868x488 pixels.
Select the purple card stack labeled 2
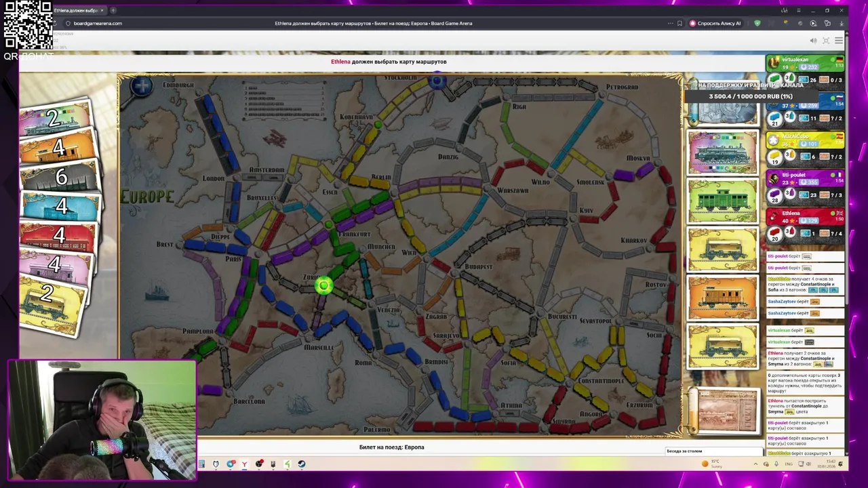pos(54,118)
